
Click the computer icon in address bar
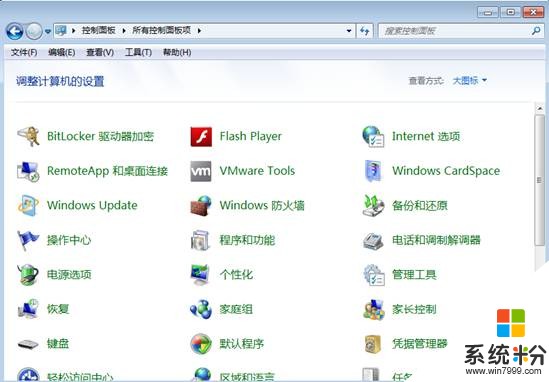[x=61, y=31]
